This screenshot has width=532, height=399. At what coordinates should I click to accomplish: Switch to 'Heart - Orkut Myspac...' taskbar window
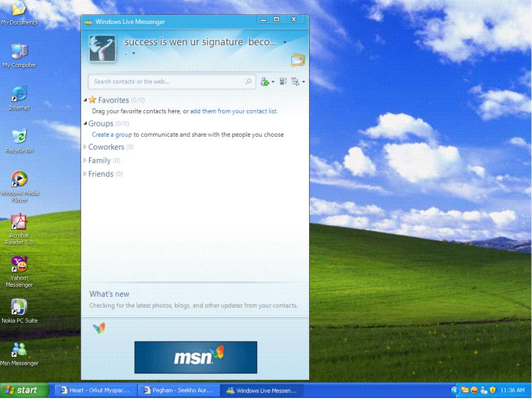[x=96, y=390]
